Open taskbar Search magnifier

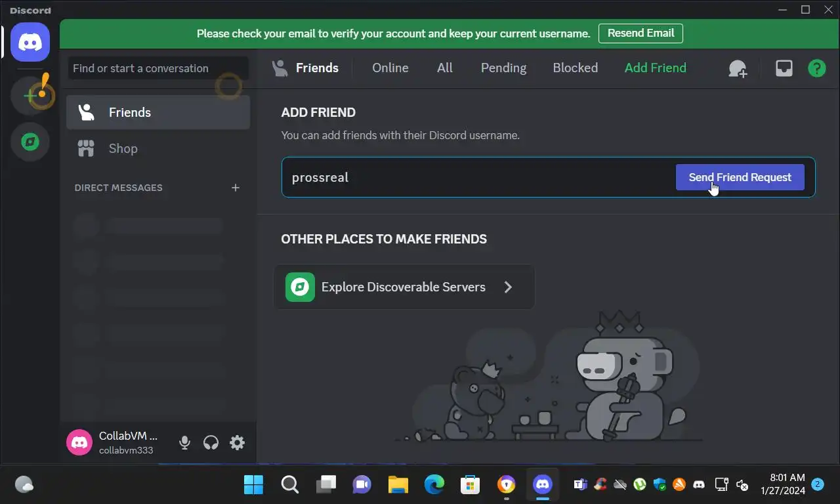coord(289,485)
